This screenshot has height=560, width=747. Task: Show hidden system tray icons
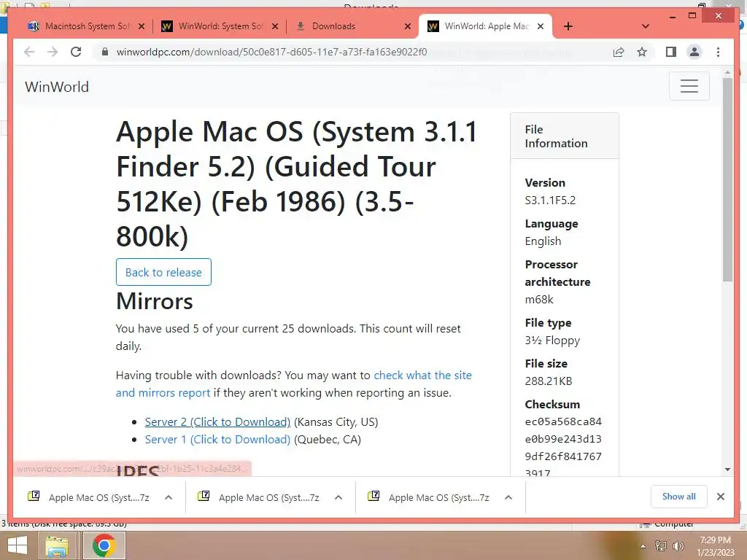pos(643,545)
